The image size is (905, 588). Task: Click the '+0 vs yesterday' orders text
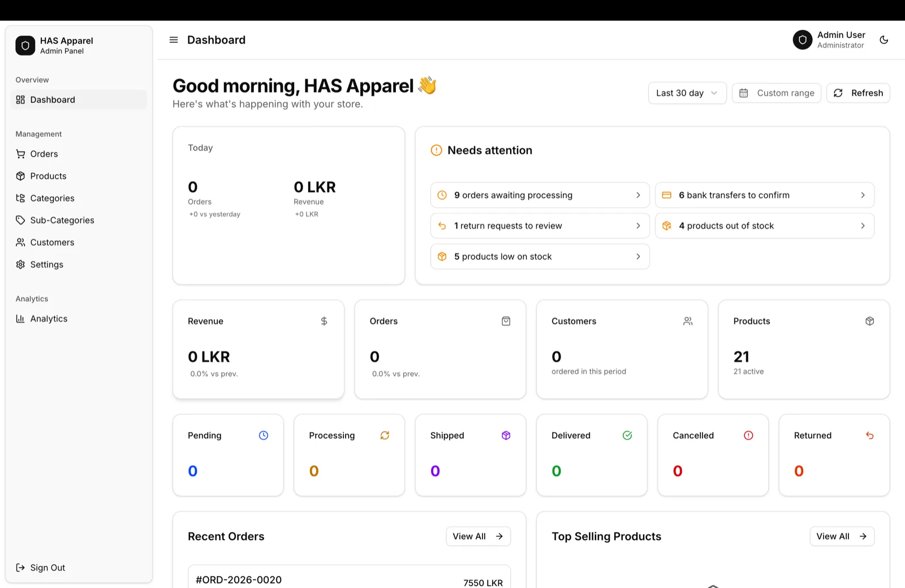tap(215, 214)
